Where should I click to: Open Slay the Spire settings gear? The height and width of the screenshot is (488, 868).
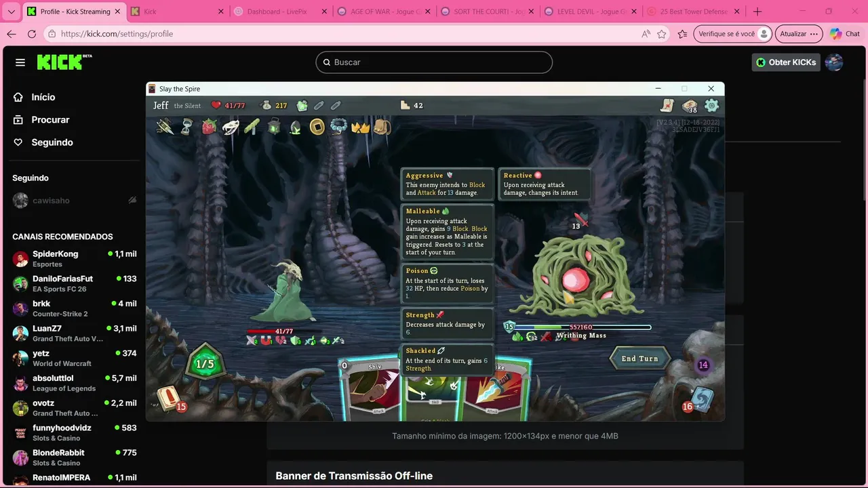point(711,105)
